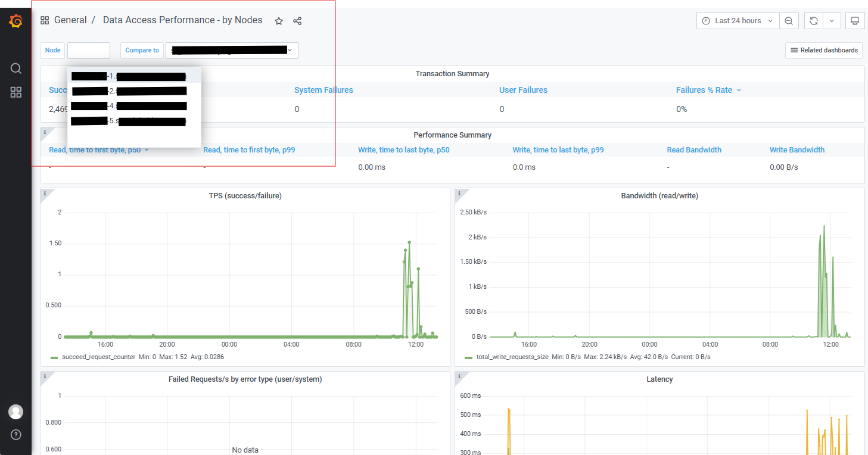Zoom out the time range with the magnifier icon
This screenshot has height=455, width=868.
coord(789,20)
